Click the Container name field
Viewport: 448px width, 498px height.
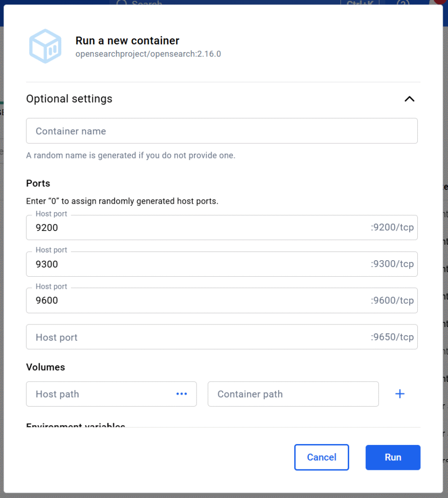[221, 131]
